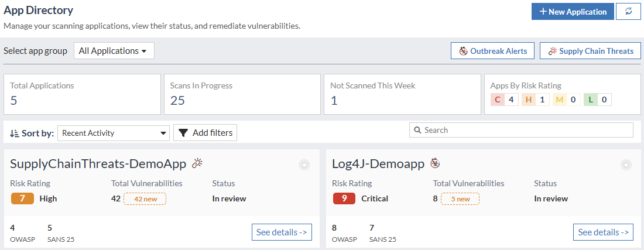This screenshot has width=644, height=250.
Task: Select the High risk rating badge H
Action: tap(536, 100)
